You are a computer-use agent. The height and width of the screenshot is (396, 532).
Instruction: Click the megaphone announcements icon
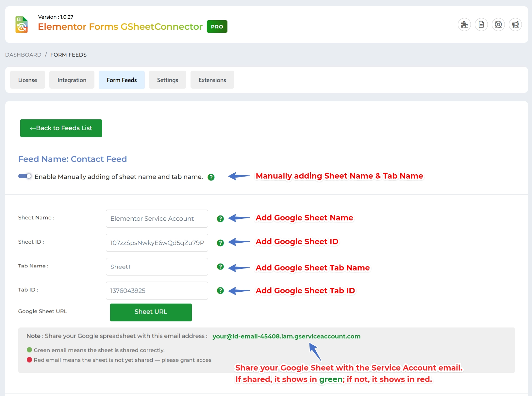pyautogui.click(x=515, y=25)
